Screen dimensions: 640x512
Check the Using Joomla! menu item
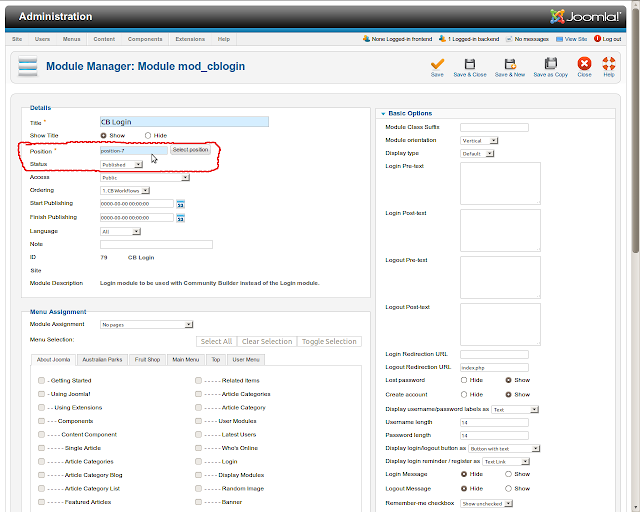[41, 394]
